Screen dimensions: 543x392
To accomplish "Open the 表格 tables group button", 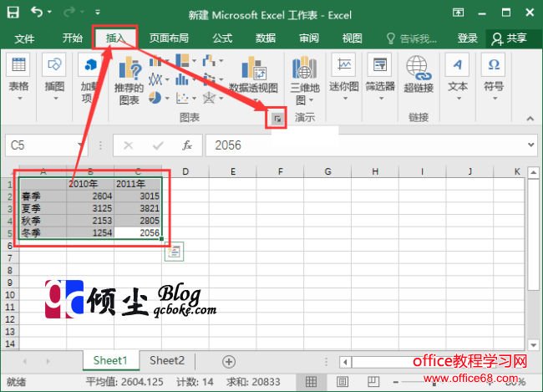I will (18, 77).
